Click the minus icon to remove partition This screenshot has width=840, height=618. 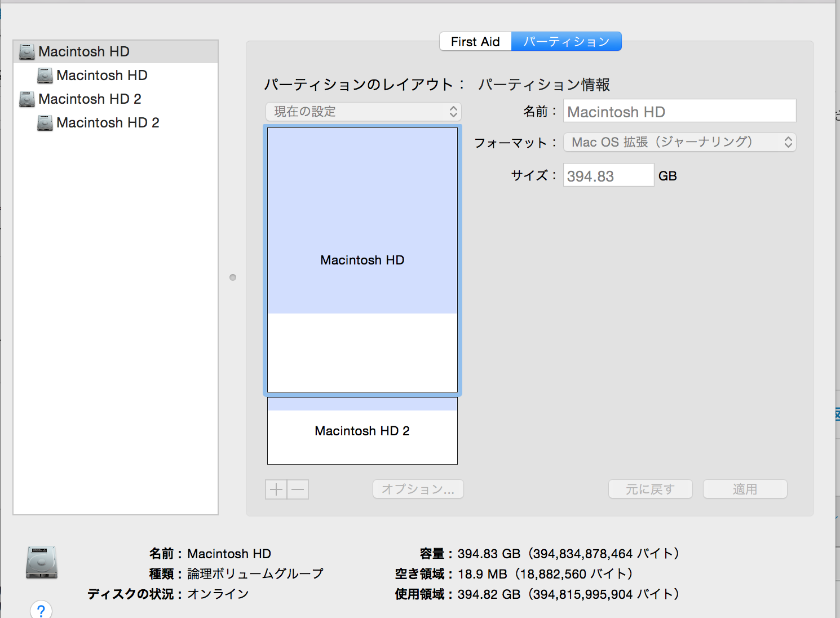(298, 489)
